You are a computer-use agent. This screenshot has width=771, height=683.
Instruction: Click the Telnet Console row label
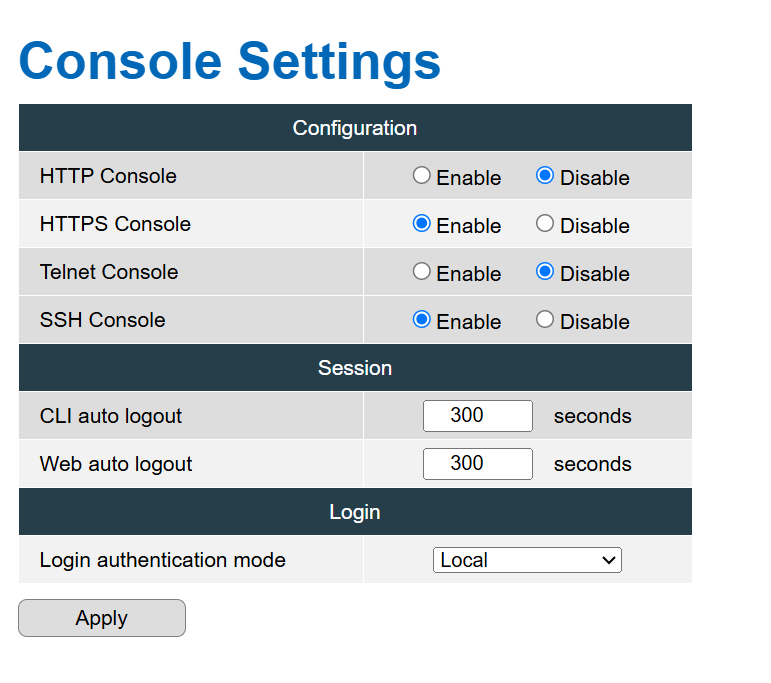click(109, 272)
